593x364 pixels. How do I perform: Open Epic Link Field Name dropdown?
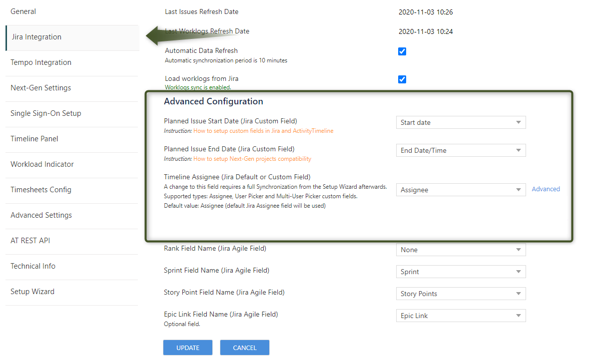461,316
